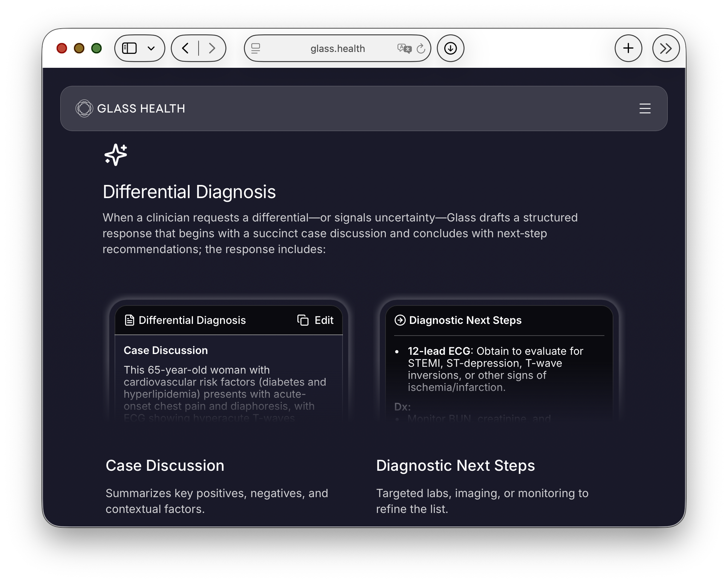Click the Reader view icon in address bar
728x583 pixels.
coord(255,48)
